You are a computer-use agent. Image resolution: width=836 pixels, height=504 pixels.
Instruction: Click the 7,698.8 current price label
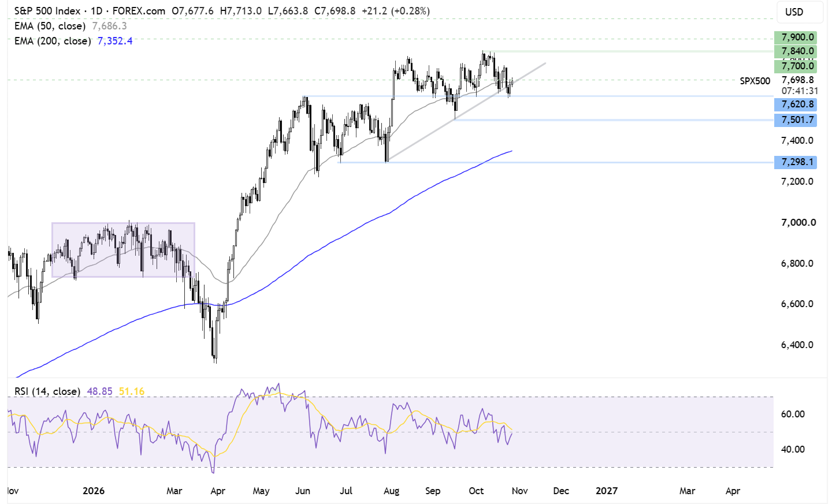[x=797, y=80]
